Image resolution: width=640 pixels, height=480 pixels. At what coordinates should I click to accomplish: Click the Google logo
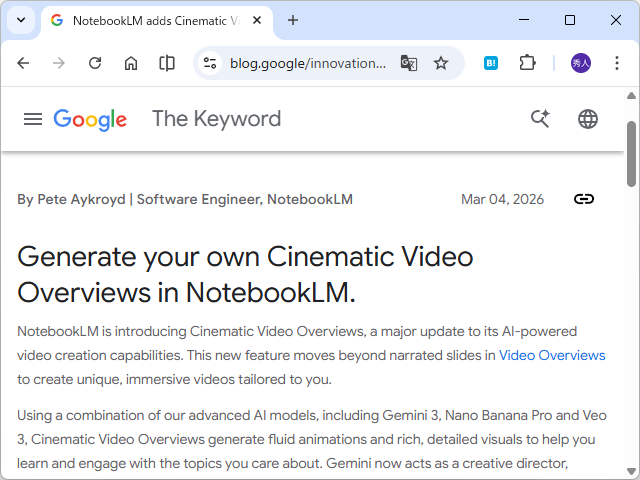tap(90, 119)
